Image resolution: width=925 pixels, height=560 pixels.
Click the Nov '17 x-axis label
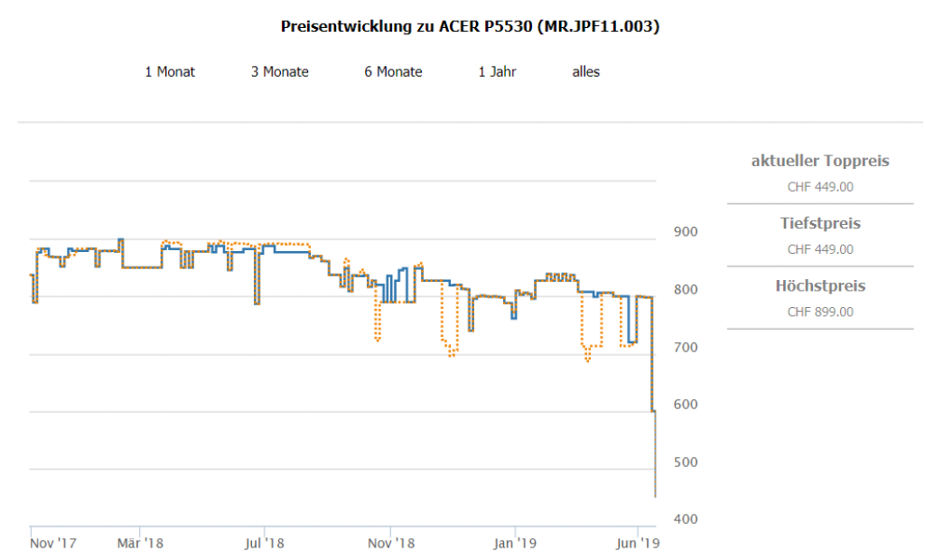[x=53, y=544]
